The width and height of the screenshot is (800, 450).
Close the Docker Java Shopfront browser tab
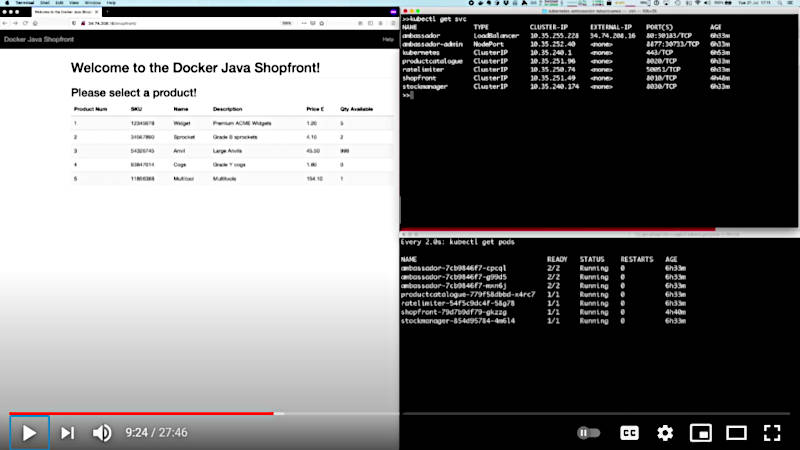click(x=96, y=12)
